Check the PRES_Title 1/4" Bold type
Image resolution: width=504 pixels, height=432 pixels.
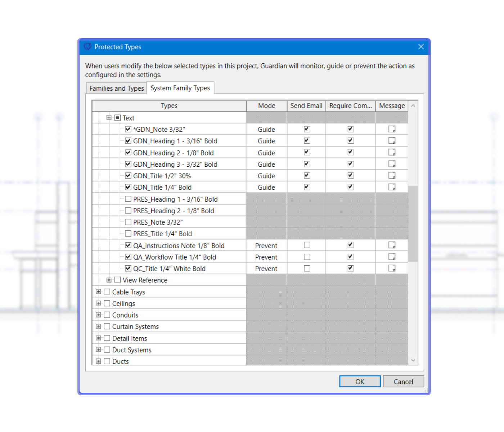tap(128, 234)
